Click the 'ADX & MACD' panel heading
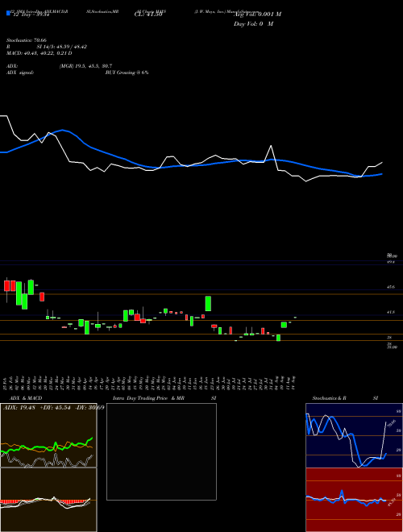Screen dimensions: 403x532 click(x=26, y=398)
